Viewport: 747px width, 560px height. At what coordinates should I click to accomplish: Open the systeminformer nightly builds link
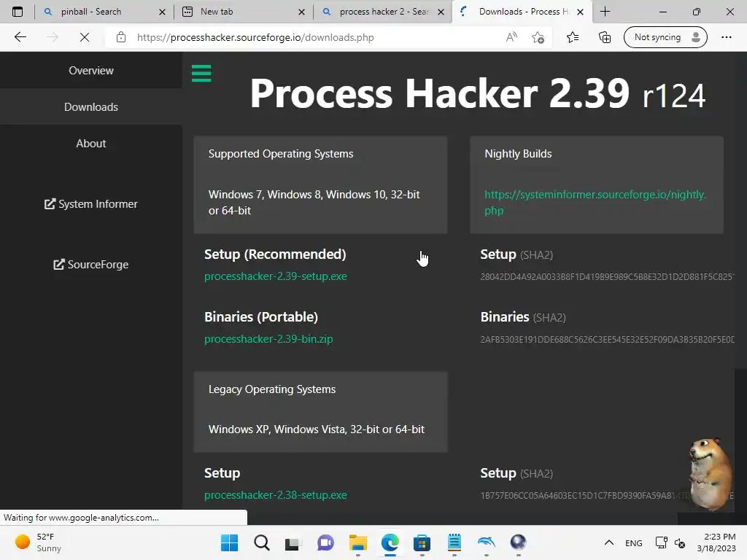[595, 203]
